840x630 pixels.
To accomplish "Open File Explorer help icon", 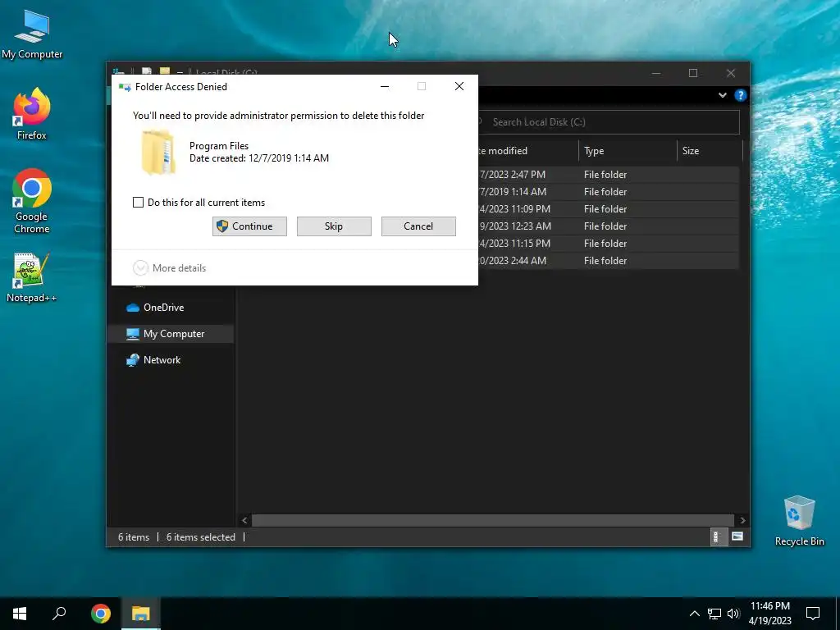I will [741, 95].
